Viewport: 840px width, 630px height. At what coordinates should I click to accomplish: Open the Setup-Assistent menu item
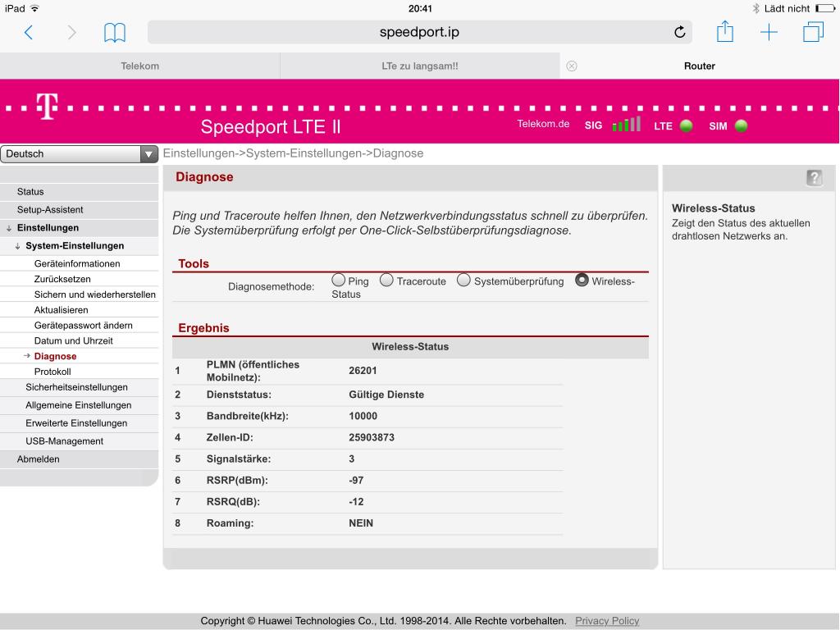pyautogui.click(x=80, y=210)
